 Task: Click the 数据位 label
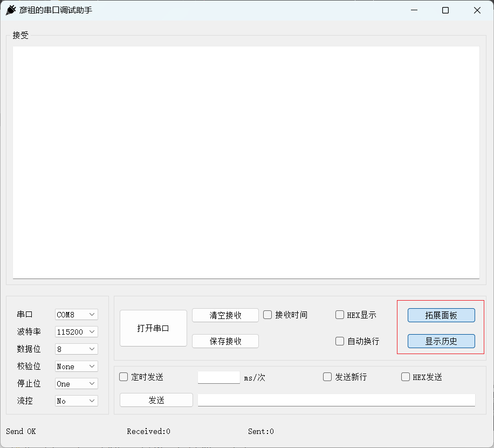coord(29,349)
